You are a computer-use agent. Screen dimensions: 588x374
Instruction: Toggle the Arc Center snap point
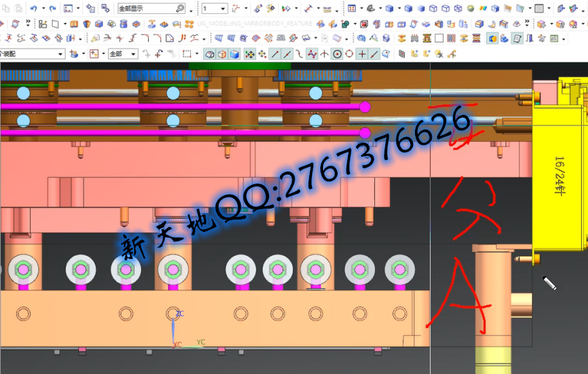click(x=338, y=53)
